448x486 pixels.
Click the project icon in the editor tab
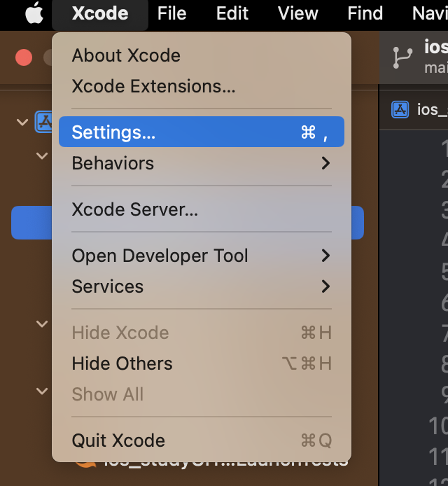400,109
